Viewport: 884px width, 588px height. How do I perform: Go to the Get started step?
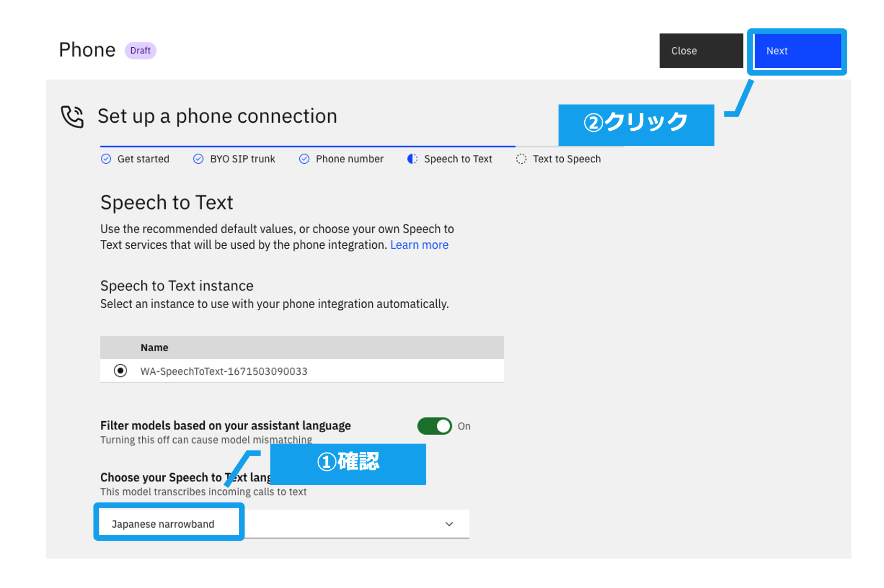click(x=135, y=159)
